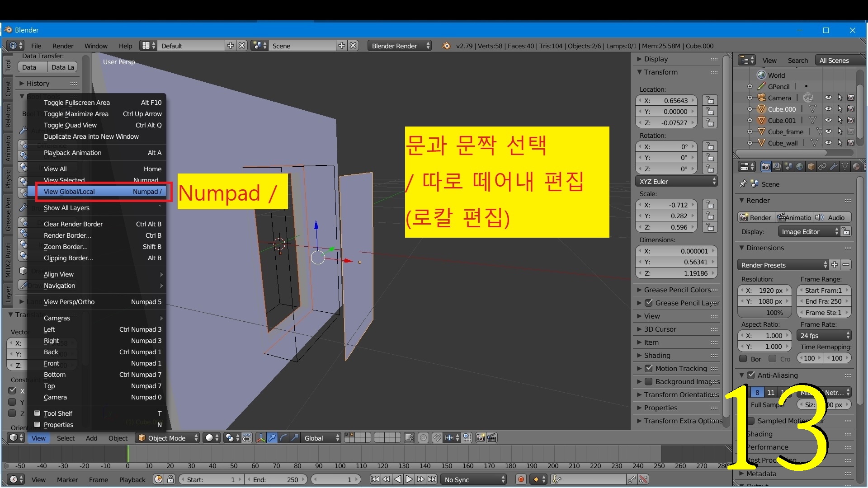Select the rotate manipulator arc icon

click(x=283, y=438)
